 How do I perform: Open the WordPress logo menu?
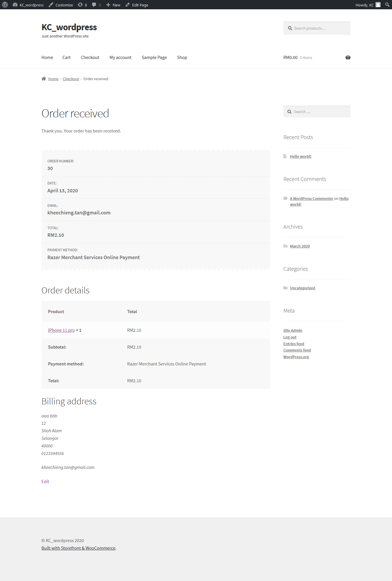tap(4, 5)
